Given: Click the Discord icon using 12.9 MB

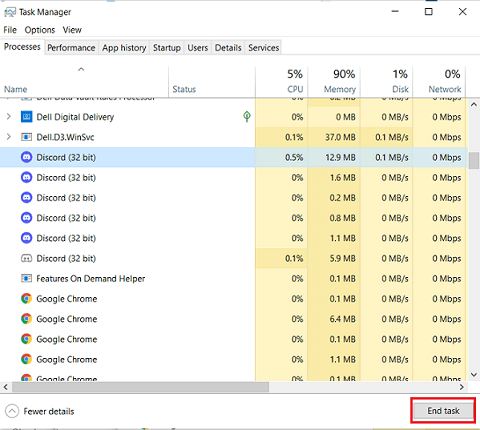Looking at the screenshot, I should (x=26, y=157).
